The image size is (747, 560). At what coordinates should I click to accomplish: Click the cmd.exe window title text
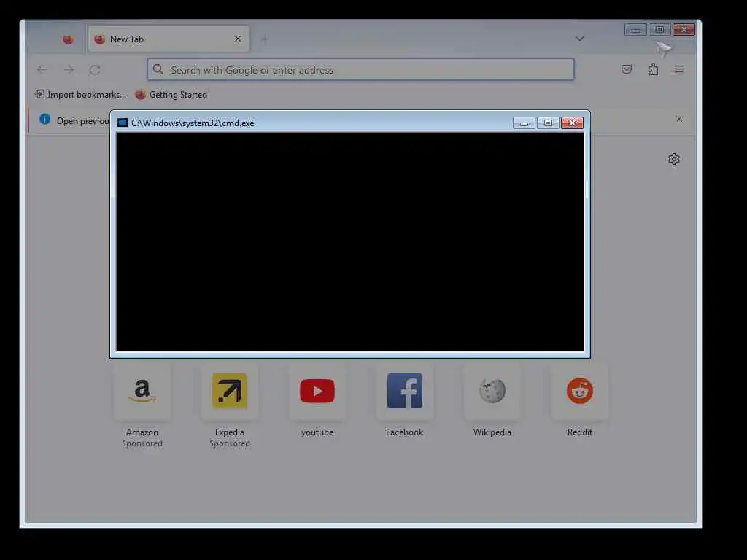click(x=193, y=122)
